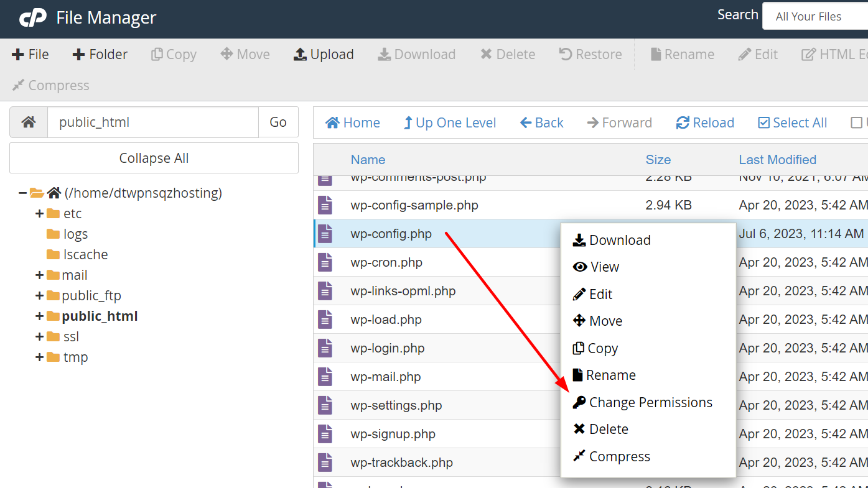The height and width of the screenshot is (488, 868).
Task: Click the Copy icon in the toolbar
Action: tap(174, 54)
